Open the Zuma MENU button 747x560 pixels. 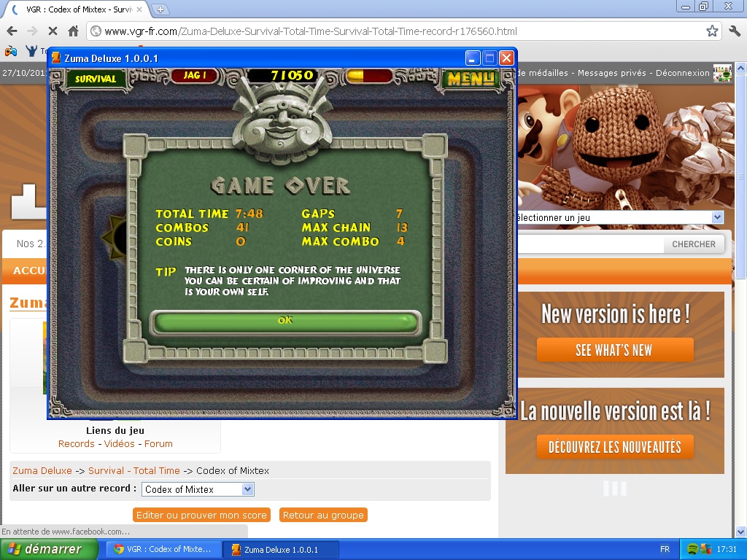click(471, 78)
